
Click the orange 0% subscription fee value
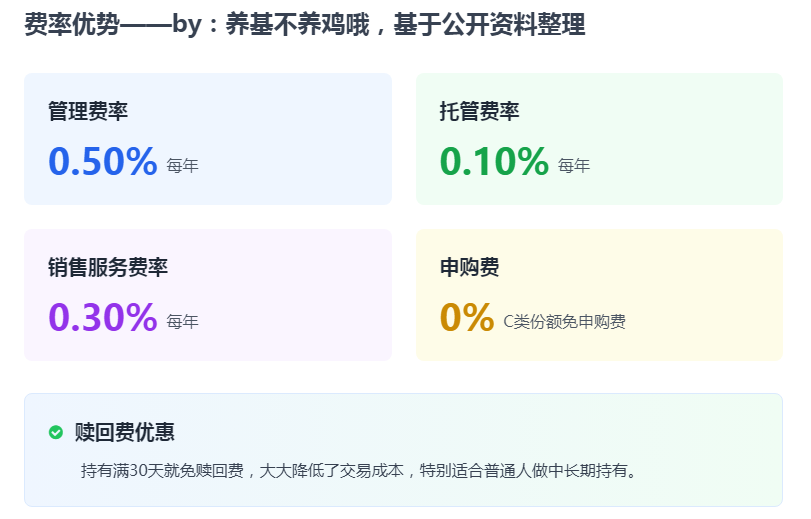pos(467,317)
